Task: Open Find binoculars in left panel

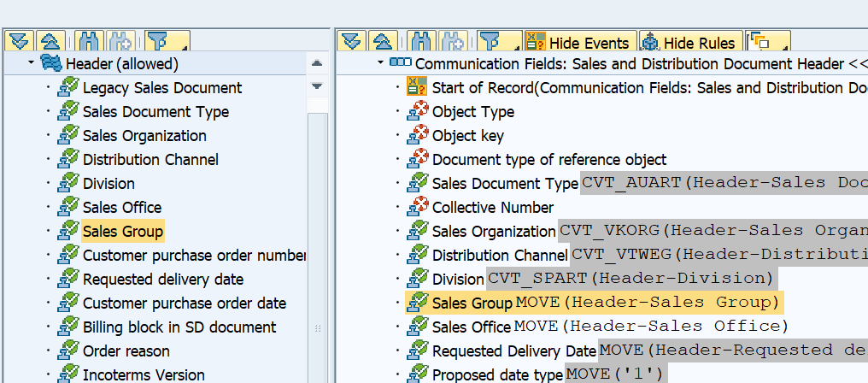Action: (x=89, y=42)
